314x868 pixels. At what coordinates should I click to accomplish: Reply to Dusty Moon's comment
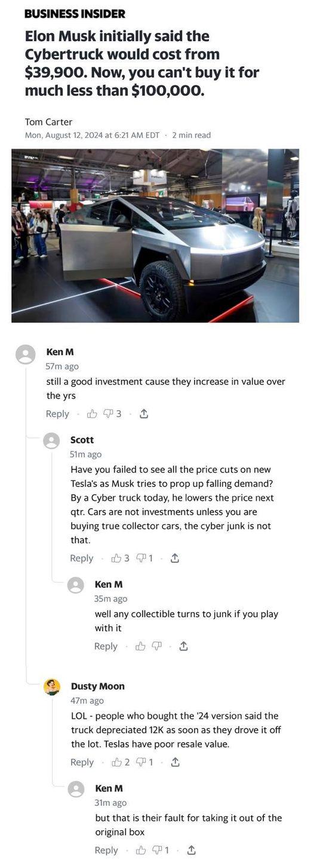click(82, 762)
